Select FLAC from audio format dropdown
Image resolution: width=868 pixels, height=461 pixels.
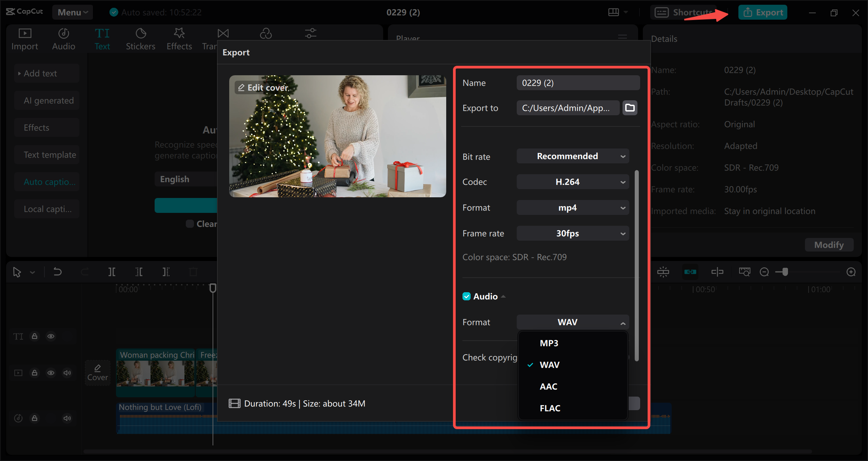tap(549, 408)
